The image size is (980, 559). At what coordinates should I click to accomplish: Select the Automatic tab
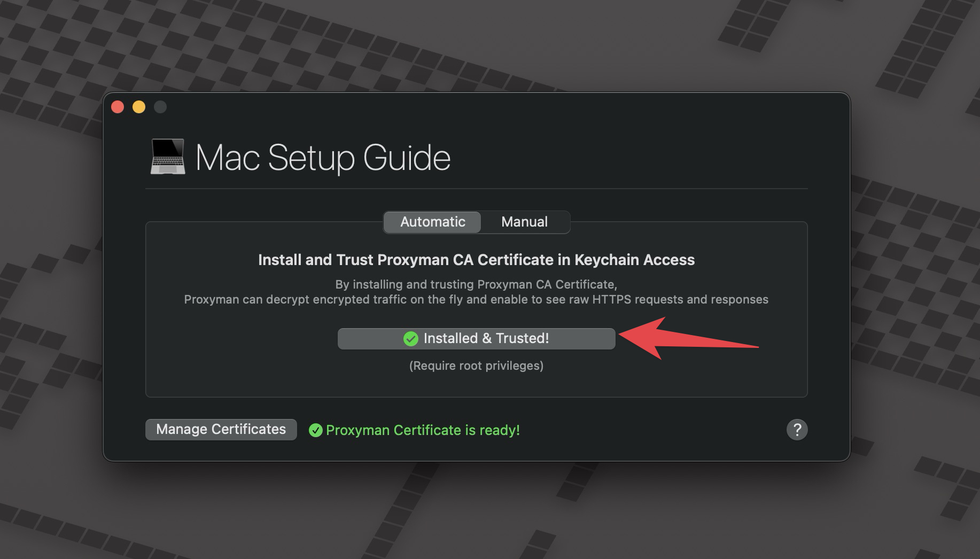coord(432,222)
